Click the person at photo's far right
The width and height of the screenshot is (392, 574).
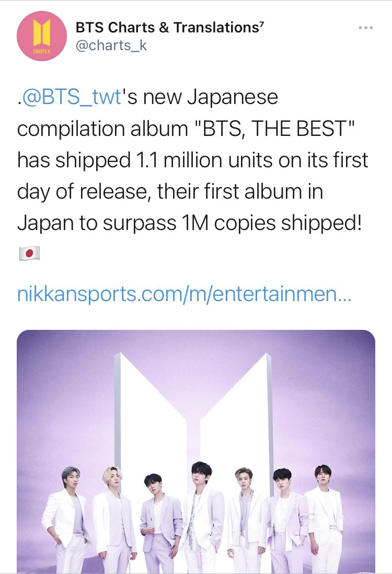(324, 518)
